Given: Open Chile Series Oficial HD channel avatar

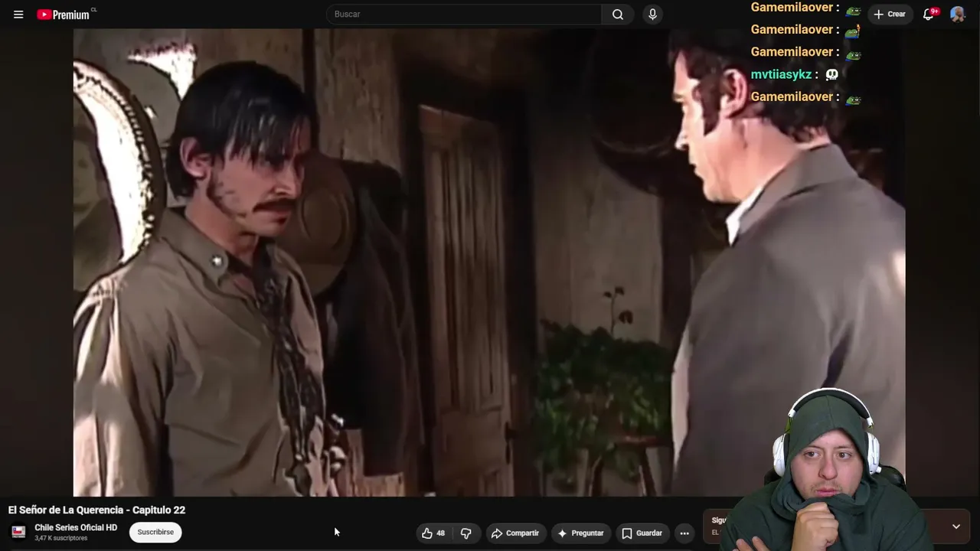Looking at the screenshot, I should [18, 532].
